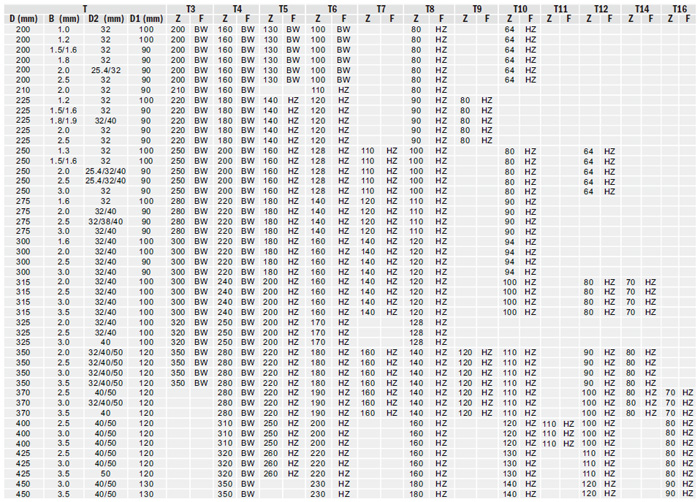Image resolution: width=700 pixels, height=502 pixels.
Task: Click the T9 column group header
Action: pyautogui.click(x=475, y=8)
